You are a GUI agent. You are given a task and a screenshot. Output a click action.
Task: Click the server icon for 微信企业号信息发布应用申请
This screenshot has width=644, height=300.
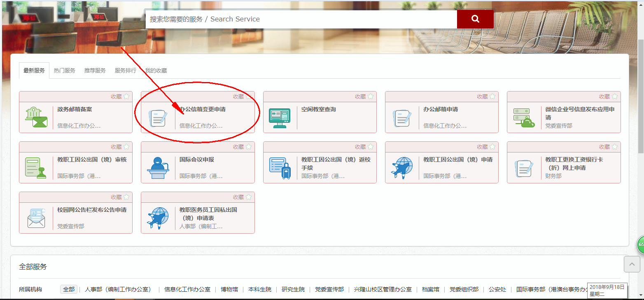tap(524, 117)
